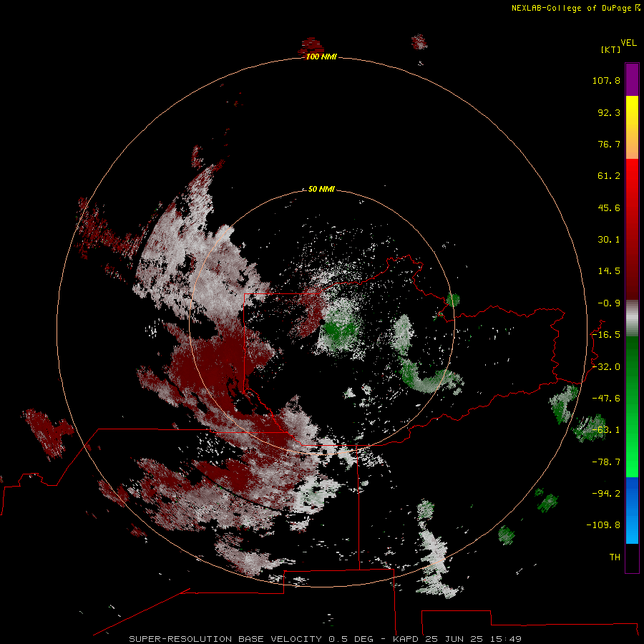Click the 50 NMI range ring label
This screenshot has height=644, width=644.
[321, 189]
